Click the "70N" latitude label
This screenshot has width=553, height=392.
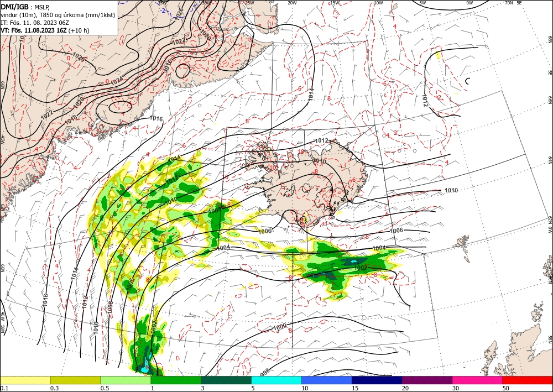point(509,2)
